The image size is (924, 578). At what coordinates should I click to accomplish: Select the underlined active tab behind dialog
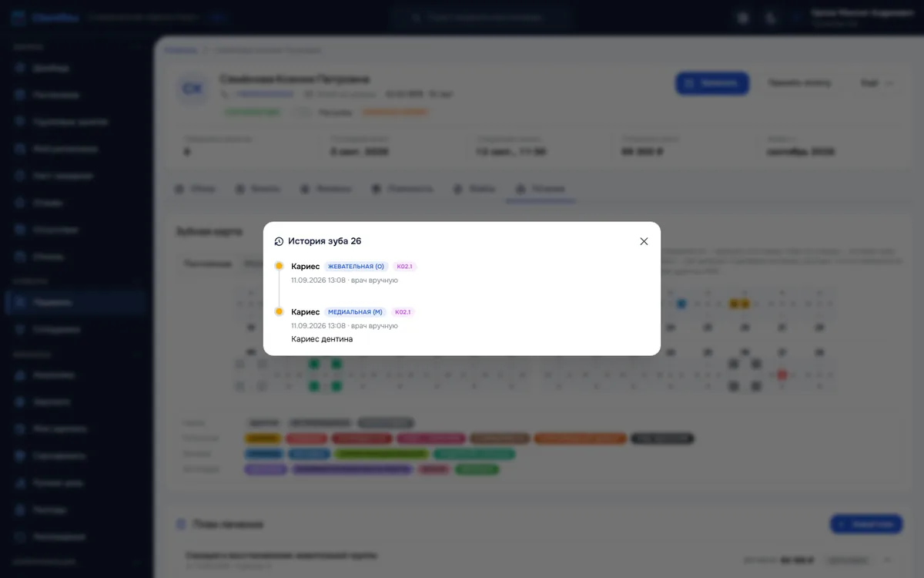tap(541, 189)
